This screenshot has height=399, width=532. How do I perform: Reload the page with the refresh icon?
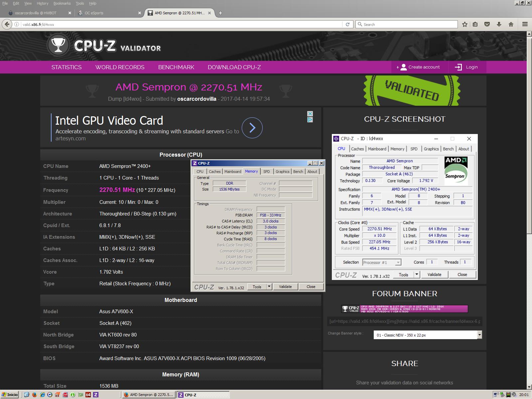click(347, 24)
